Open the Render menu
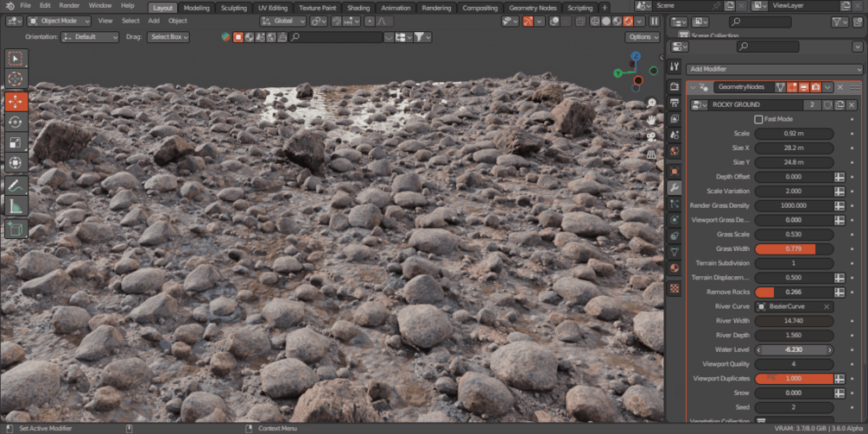Image resolution: width=868 pixels, height=434 pixels. pos(69,5)
